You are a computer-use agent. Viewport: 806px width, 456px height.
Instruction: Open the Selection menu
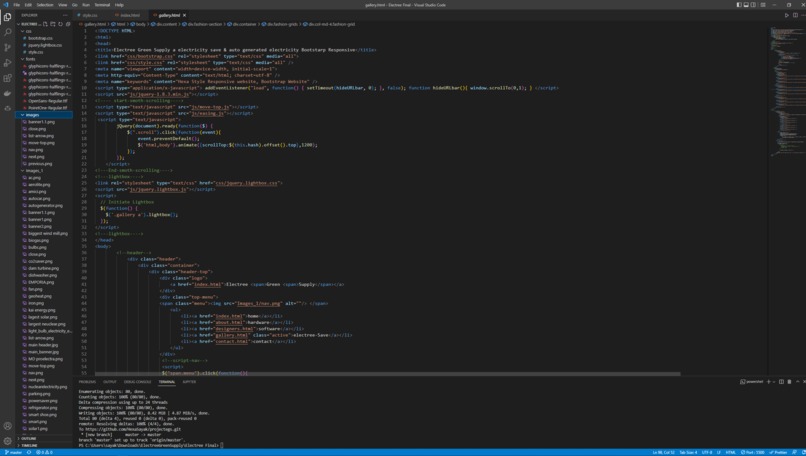coord(45,5)
